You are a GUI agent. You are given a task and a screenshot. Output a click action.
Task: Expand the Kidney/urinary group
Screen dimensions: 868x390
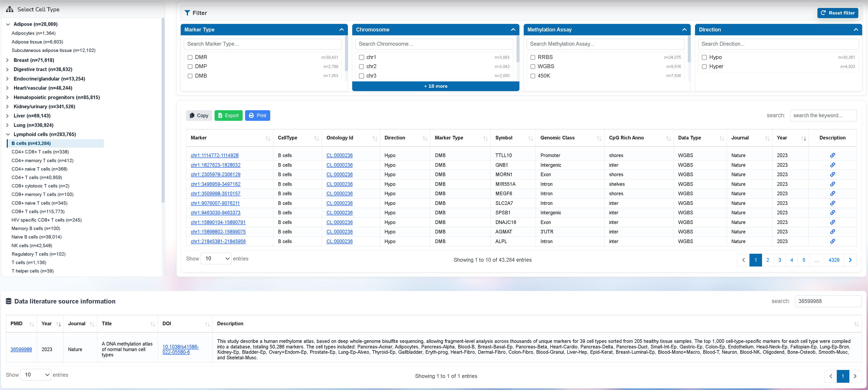pyautogui.click(x=8, y=107)
